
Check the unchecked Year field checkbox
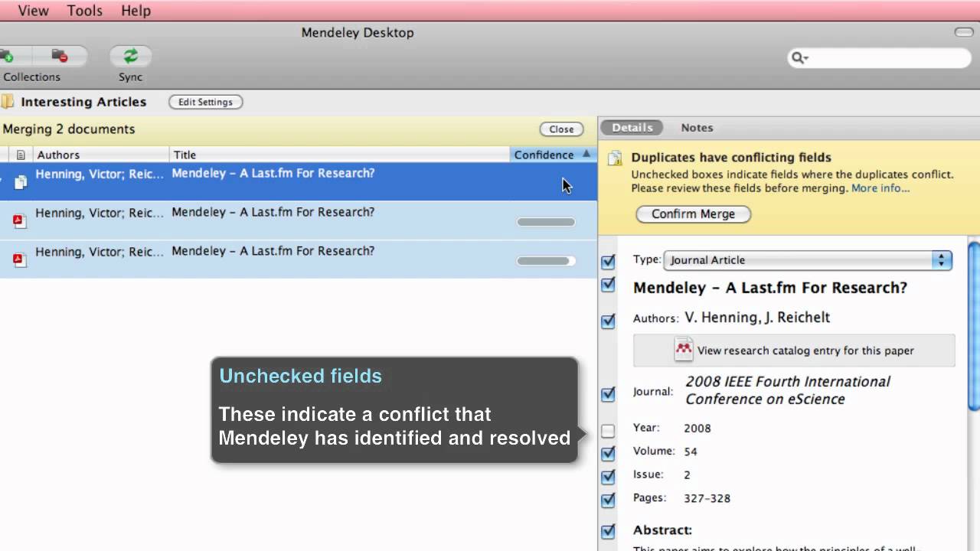[x=608, y=431]
